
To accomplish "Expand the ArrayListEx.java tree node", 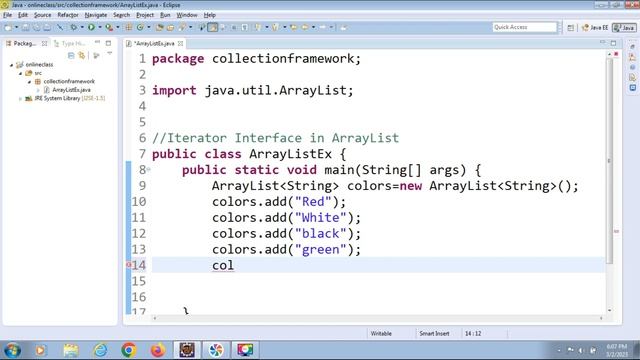I will (38, 90).
